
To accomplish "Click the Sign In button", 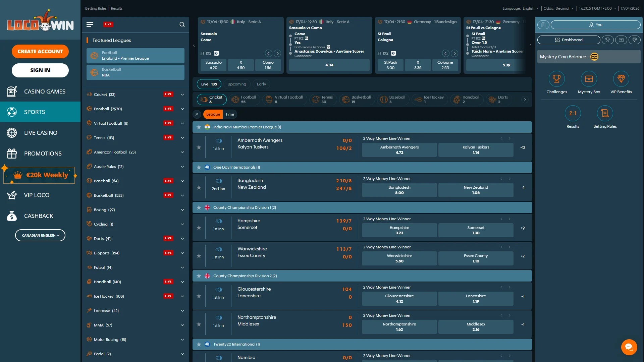I will (x=40, y=70).
